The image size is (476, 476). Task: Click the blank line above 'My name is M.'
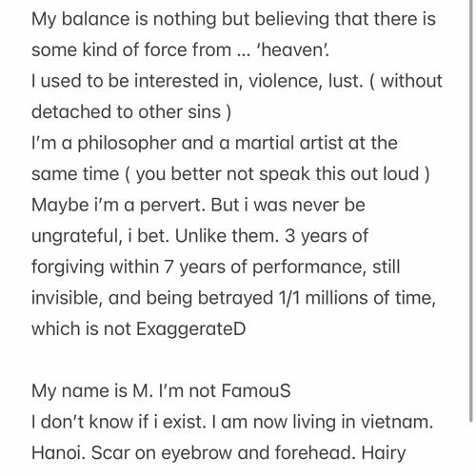pyautogui.click(x=235, y=360)
